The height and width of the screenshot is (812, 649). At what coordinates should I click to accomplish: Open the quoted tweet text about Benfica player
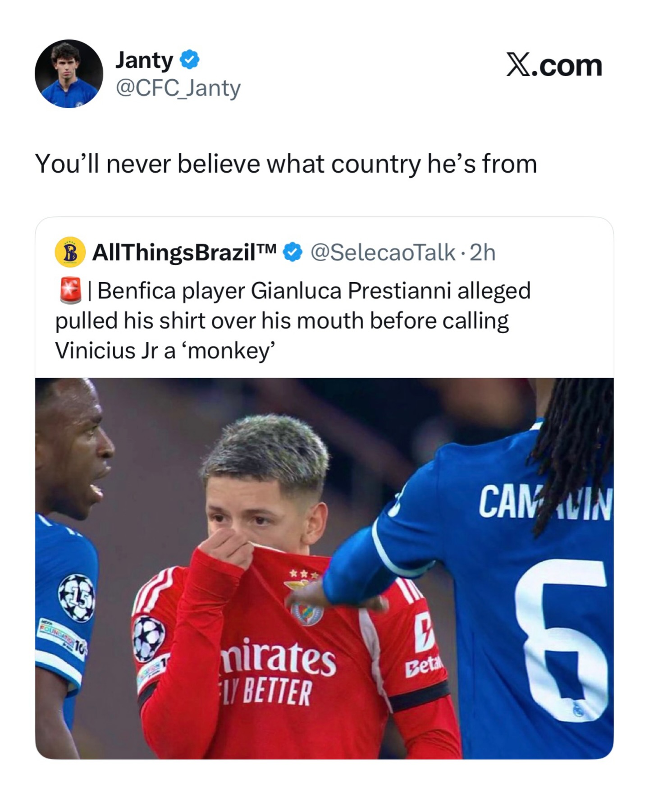(293, 321)
